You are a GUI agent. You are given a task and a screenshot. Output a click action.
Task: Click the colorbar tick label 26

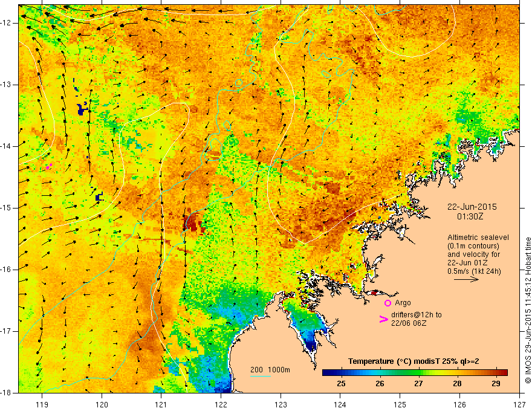[380, 384]
